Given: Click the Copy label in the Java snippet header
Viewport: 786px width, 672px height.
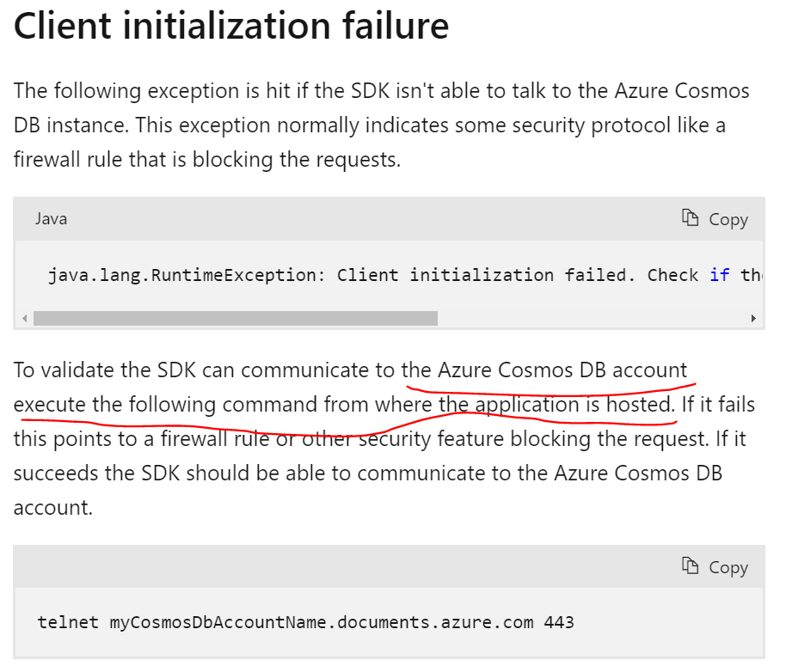Looking at the screenshot, I should pyautogui.click(x=728, y=219).
